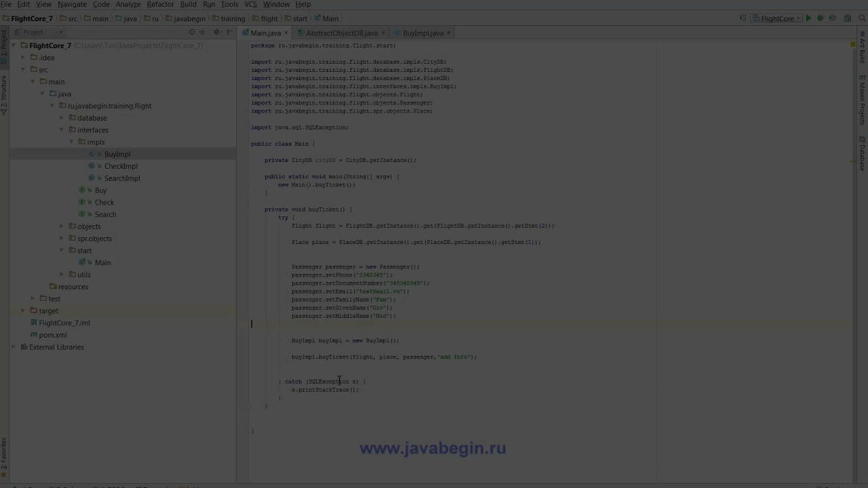Collapse the interfaces package arrow
Viewport: 868px width, 488px height.
click(62, 130)
